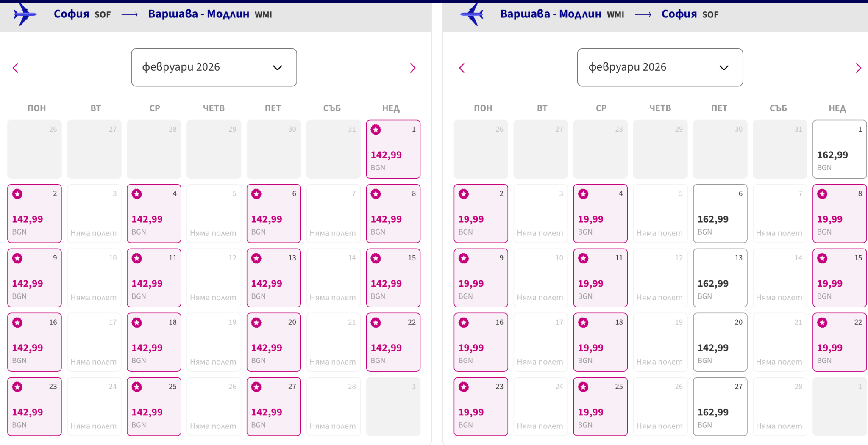Click star icon on return February 8

pos(822,194)
